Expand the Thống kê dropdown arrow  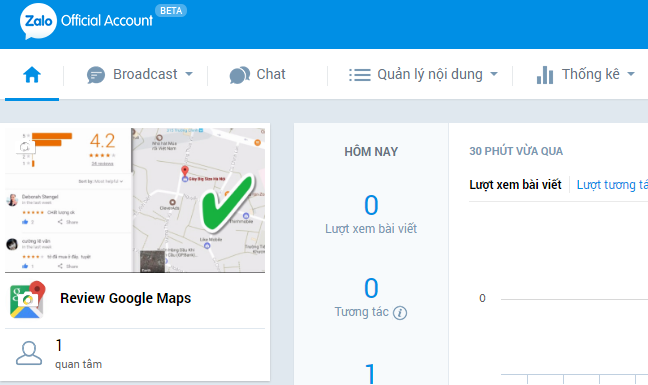click(x=631, y=74)
